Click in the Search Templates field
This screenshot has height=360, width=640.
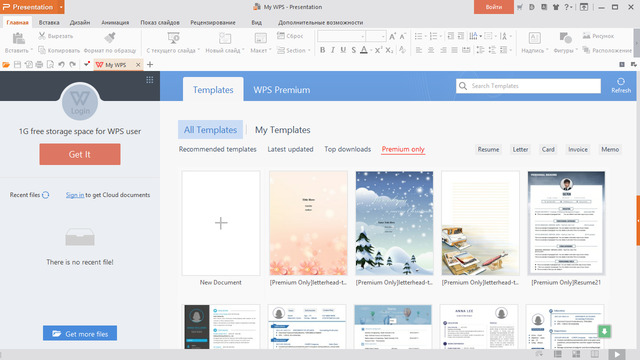(528, 86)
